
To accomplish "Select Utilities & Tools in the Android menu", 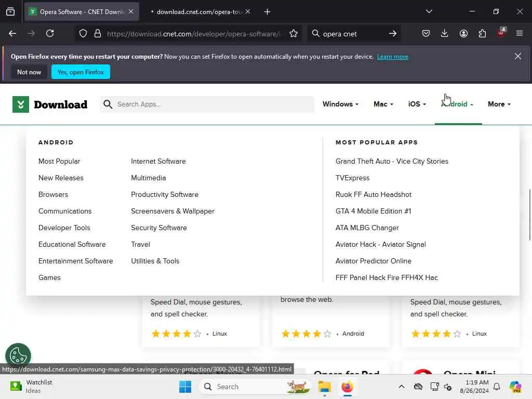I will pos(155,261).
